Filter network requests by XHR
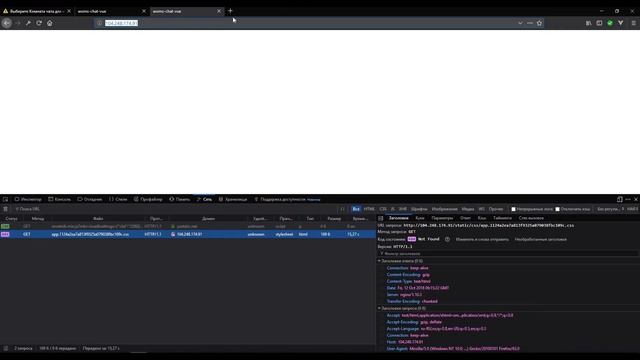Screen dimensions: 640x360 pos(402,209)
